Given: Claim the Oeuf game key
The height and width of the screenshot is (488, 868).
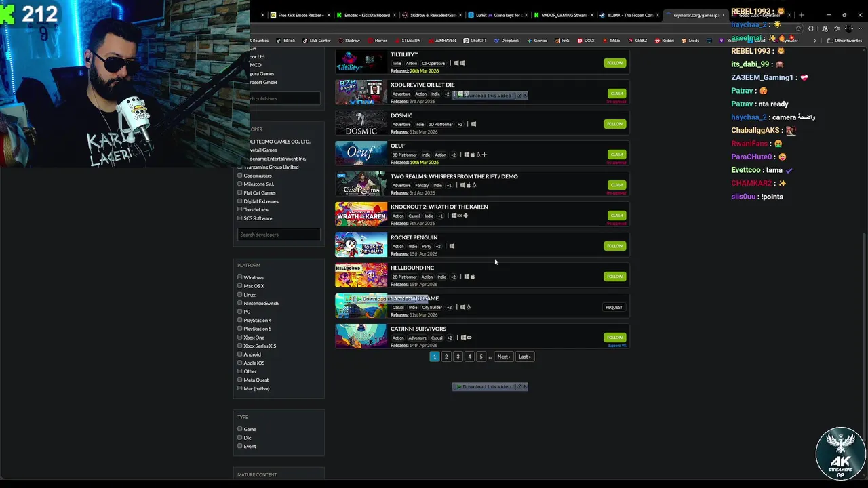Looking at the screenshot, I should (x=616, y=155).
